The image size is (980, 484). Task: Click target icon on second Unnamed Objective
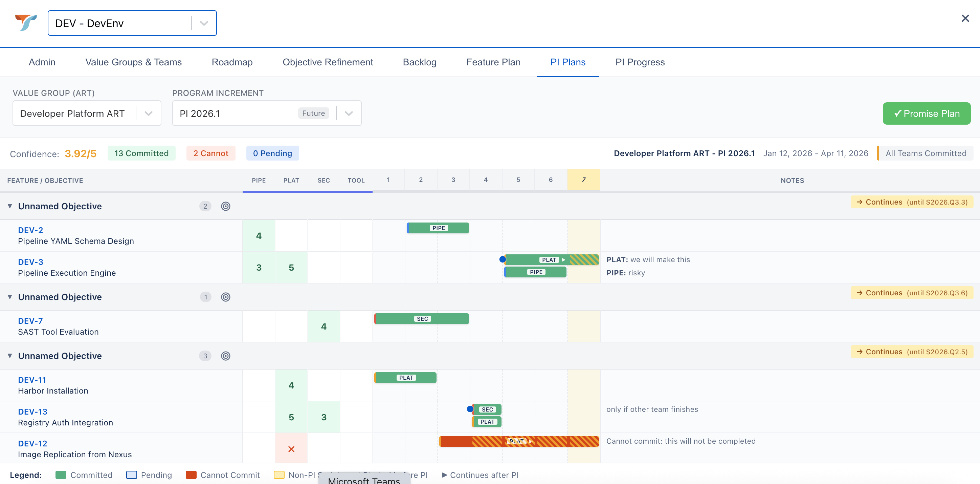[226, 297]
